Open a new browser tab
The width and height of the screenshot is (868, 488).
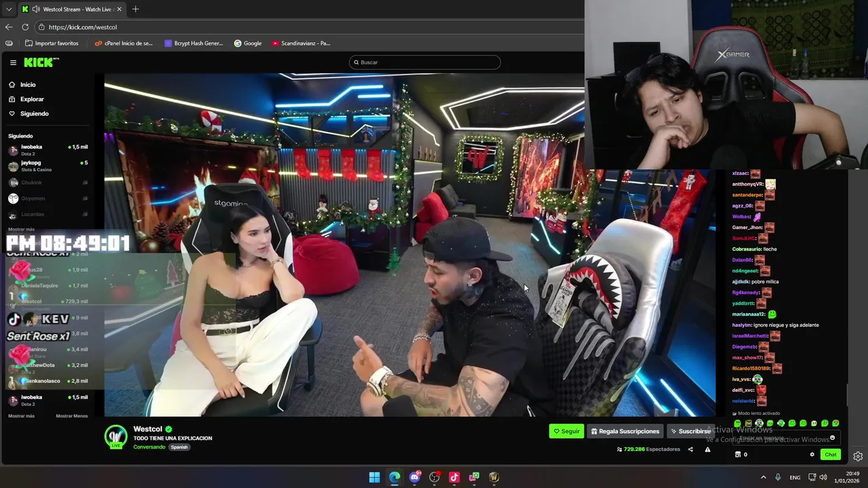136,9
